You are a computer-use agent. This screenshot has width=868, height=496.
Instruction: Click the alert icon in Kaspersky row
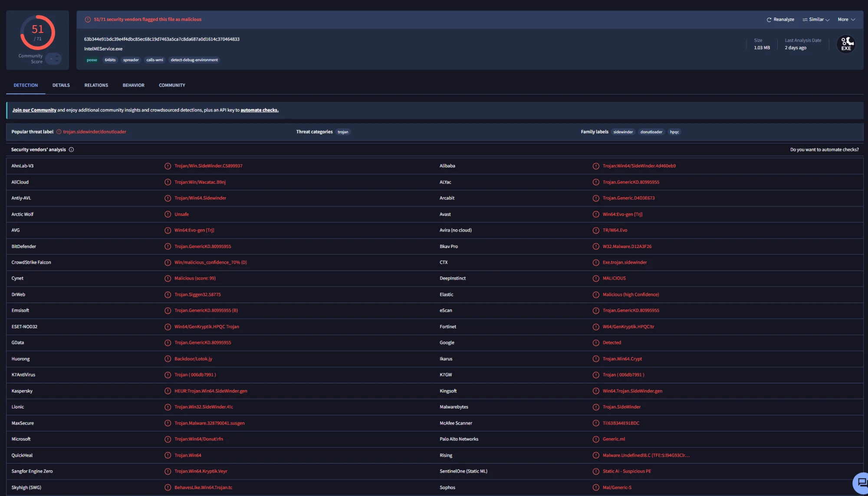tap(168, 391)
